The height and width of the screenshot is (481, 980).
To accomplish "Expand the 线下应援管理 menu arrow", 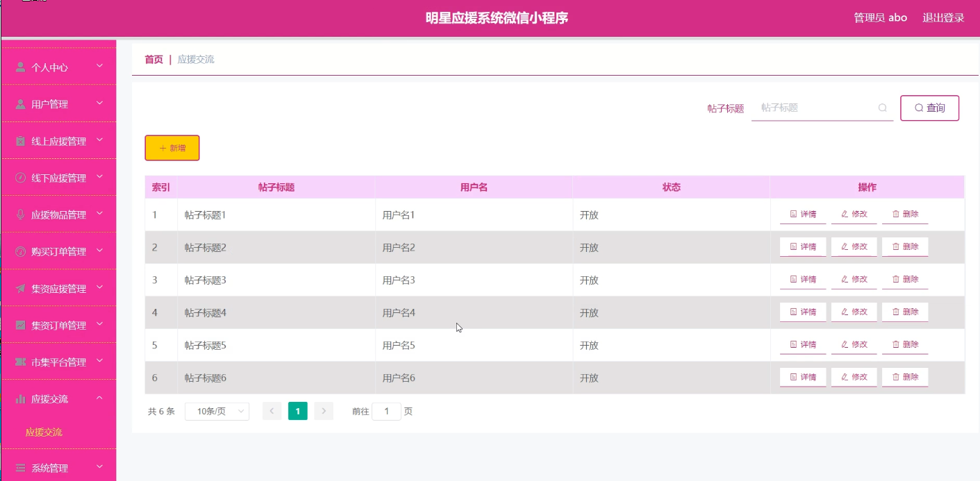I will [x=99, y=176].
